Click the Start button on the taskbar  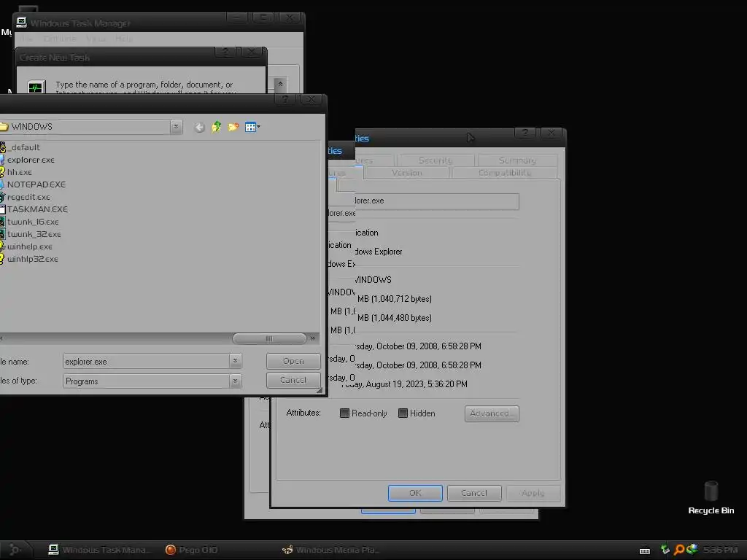click(15, 550)
